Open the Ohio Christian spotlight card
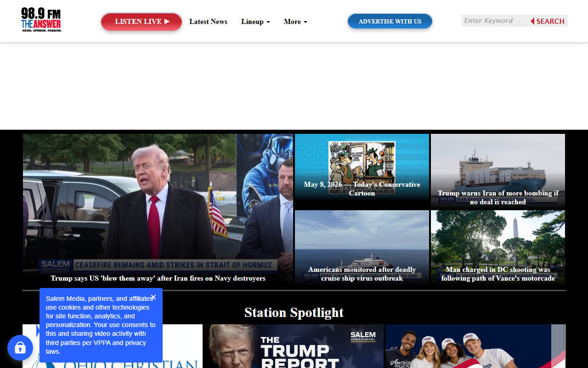 pos(113,346)
